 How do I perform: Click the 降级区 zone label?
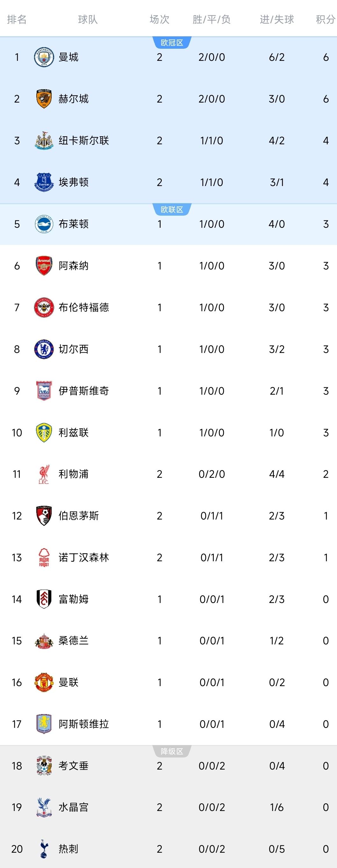coord(172,751)
